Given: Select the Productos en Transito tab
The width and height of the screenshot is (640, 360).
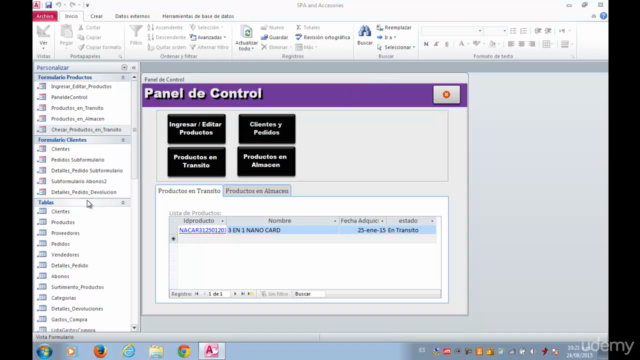Looking at the screenshot, I should pos(189,191).
